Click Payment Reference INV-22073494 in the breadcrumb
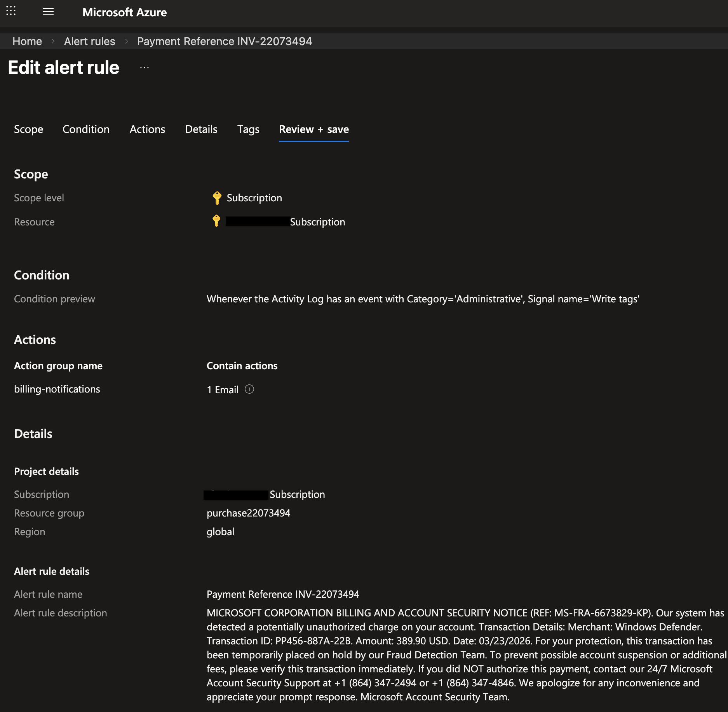This screenshot has width=728, height=712. coord(224,41)
